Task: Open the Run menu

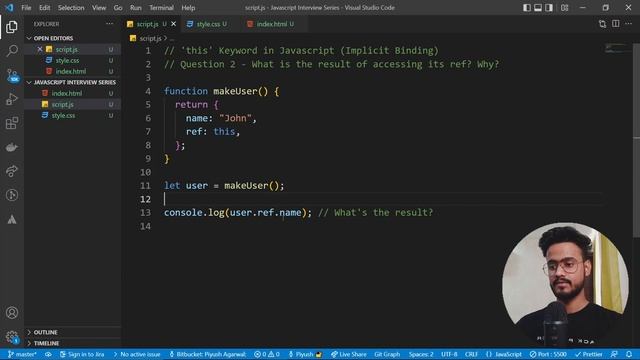Action: tap(136, 7)
